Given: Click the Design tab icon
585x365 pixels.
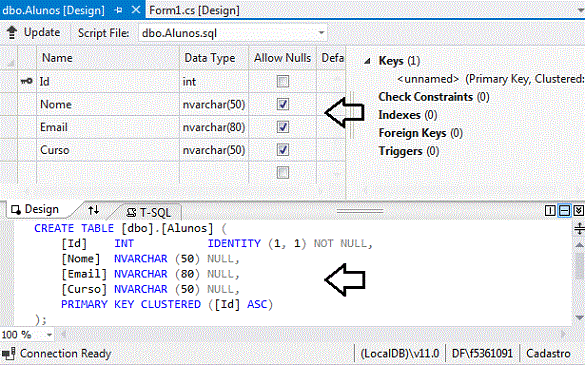Looking at the screenshot, I should (x=16, y=210).
